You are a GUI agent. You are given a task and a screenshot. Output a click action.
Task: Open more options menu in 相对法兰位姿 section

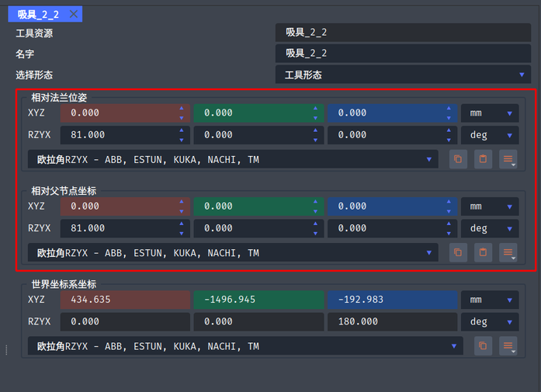pyautogui.click(x=508, y=159)
